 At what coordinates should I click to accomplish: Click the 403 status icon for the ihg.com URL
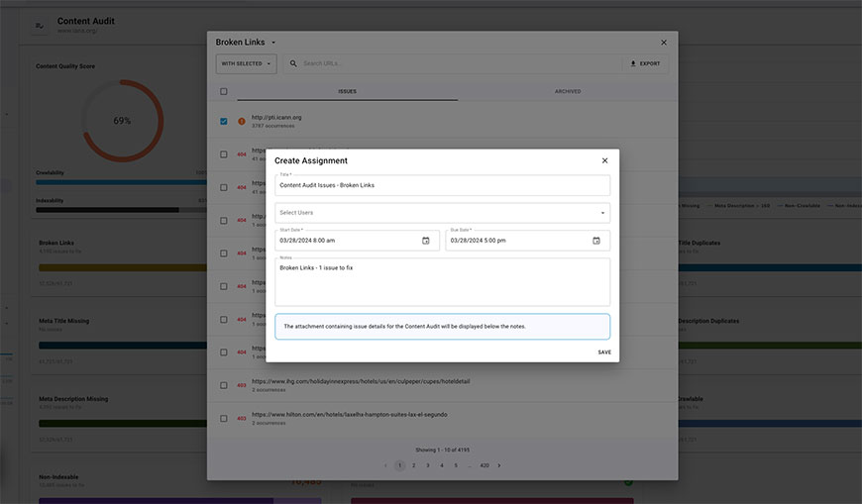coord(241,385)
